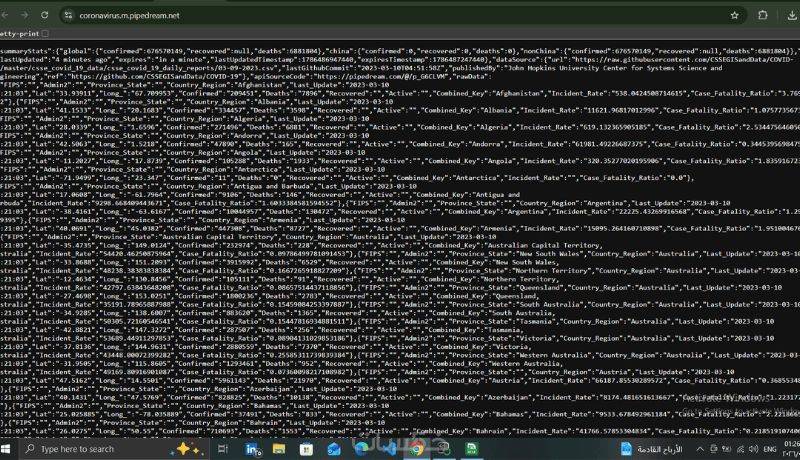
Task: Open the ENG language selector
Action: click(770, 449)
